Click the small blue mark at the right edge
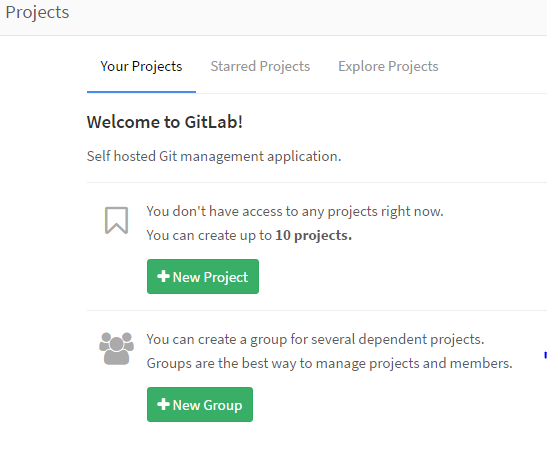The height and width of the screenshot is (451, 547). [x=545, y=355]
